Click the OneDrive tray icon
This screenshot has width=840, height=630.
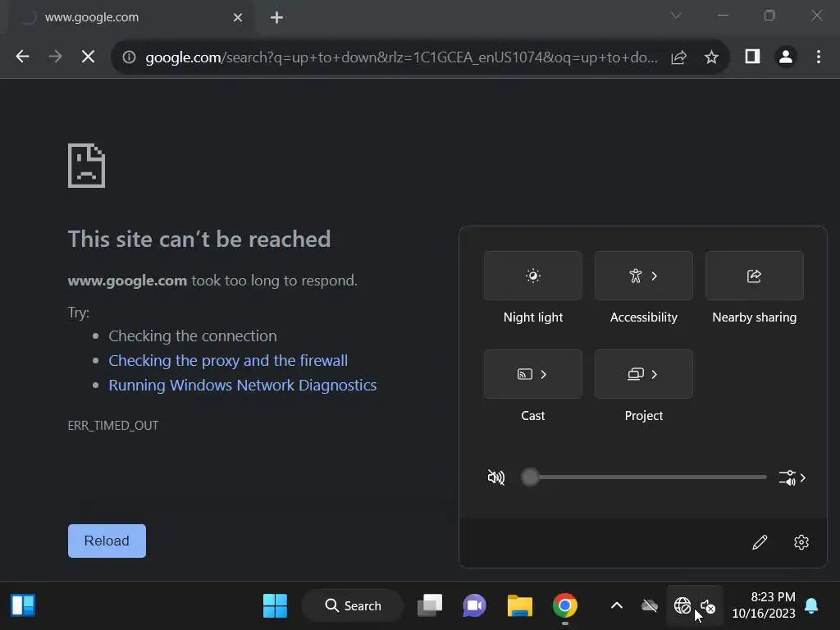[x=650, y=606]
